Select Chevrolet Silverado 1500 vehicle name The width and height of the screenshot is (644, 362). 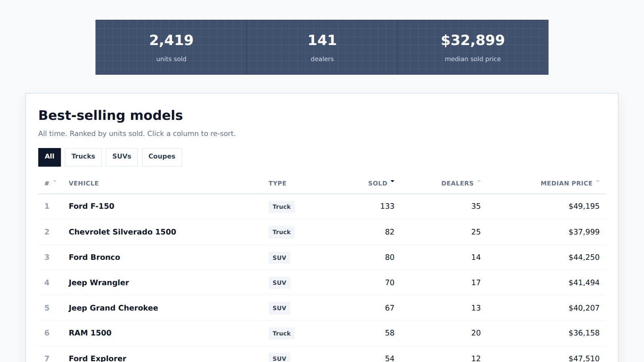tap(122, 232)
